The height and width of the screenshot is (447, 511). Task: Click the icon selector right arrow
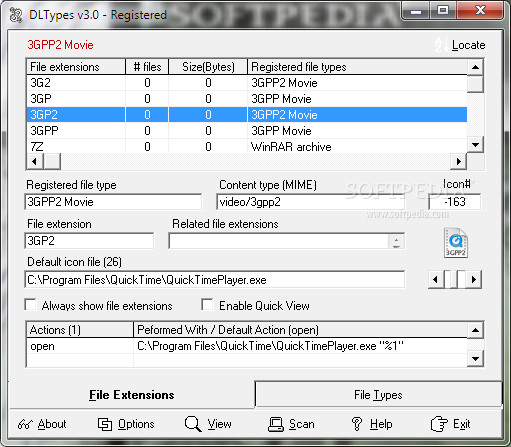point(474,279)
